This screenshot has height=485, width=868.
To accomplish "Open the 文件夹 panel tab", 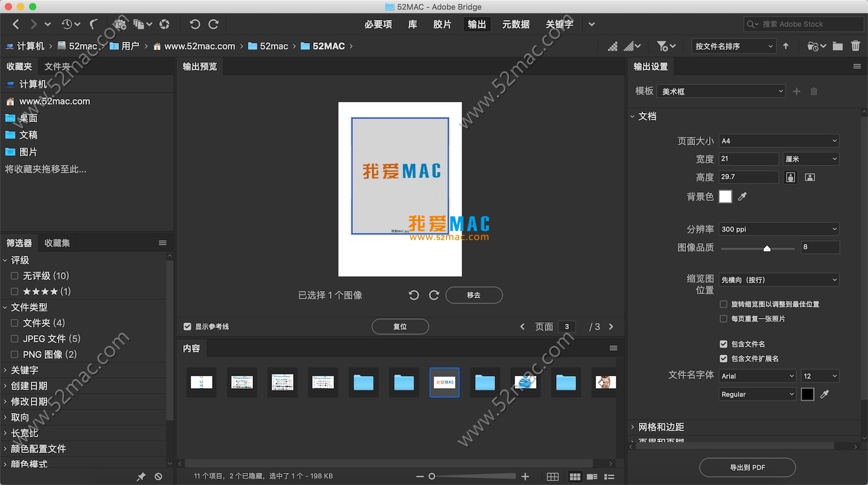I will click(57, 67).
